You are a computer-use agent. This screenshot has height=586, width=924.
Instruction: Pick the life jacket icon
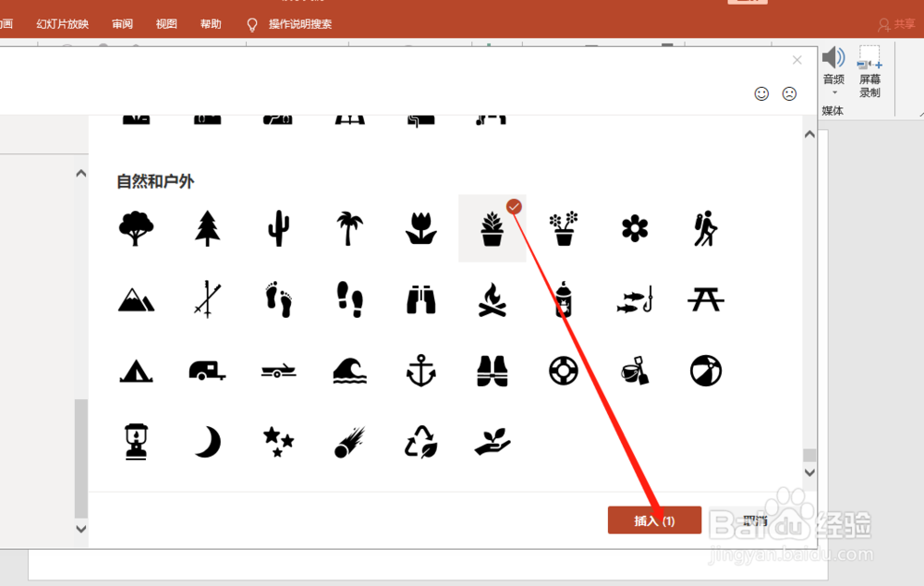tap(492, 371)
